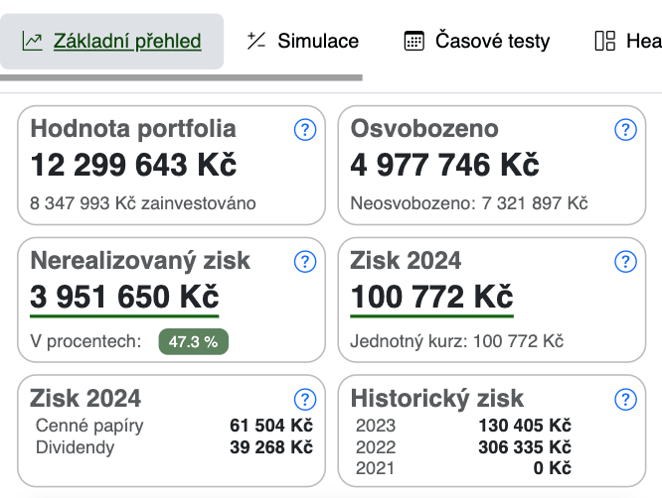
Task: Click help icon on Zisk 2024 total card
Action: [x=625, y=262]
